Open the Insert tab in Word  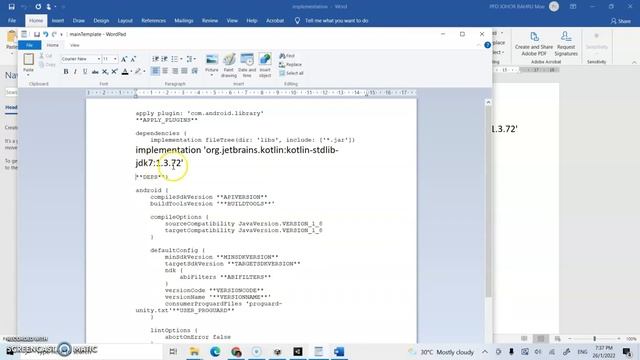[58, 20]
